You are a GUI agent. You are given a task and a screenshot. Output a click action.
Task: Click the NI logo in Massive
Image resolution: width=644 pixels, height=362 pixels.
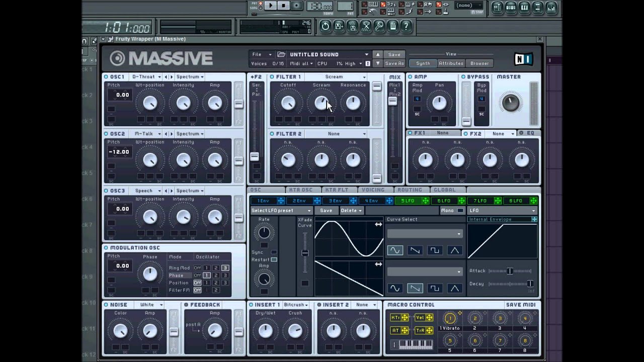(x=524, y=59)
